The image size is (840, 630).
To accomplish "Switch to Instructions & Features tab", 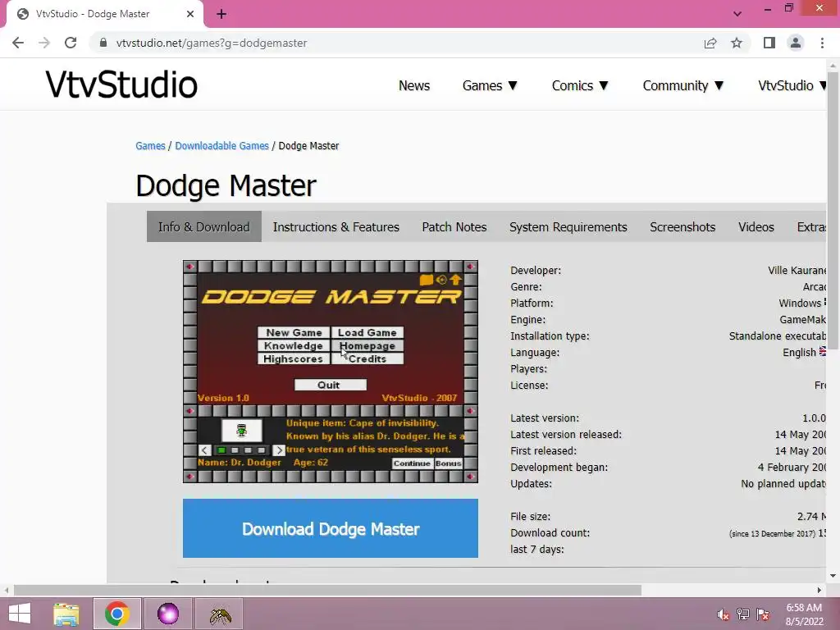I will 336,226.
